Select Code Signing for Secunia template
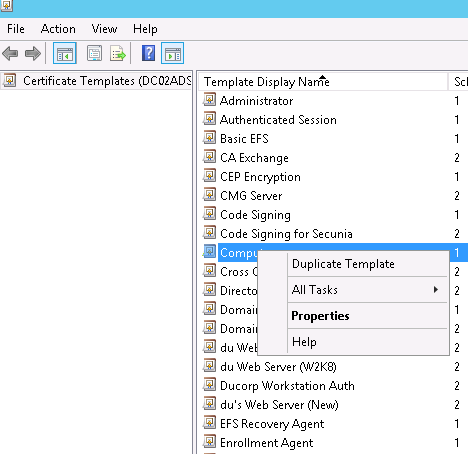Viewport: 468px width, 454px height. click(x=286, y=234)
